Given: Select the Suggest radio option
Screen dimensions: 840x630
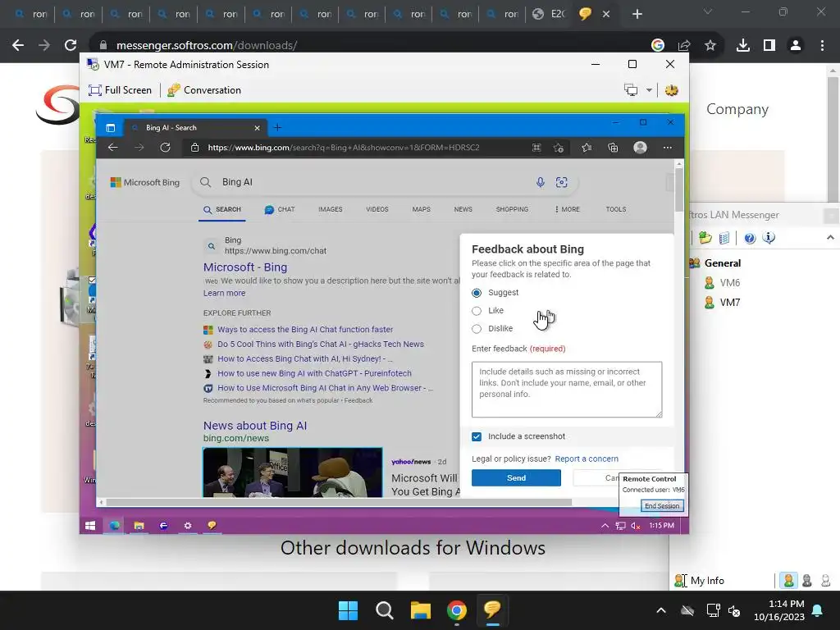Looking at the screenshot, I should 477,293.
